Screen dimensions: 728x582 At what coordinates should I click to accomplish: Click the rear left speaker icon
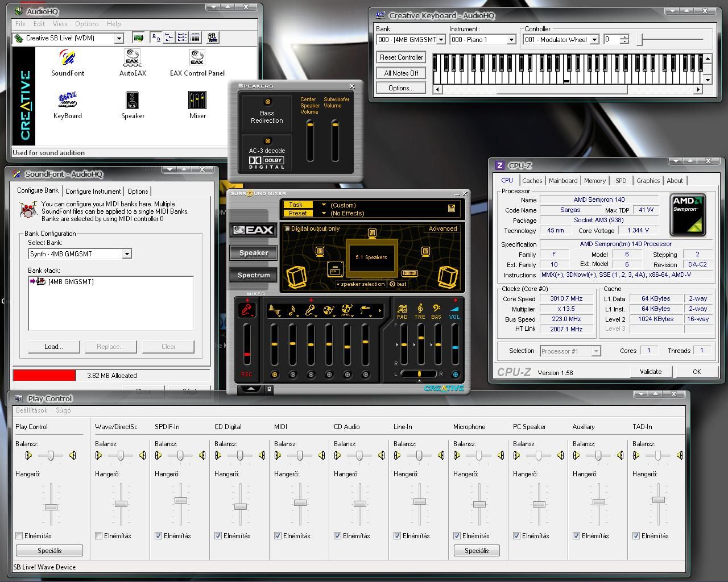coord(296,277)
